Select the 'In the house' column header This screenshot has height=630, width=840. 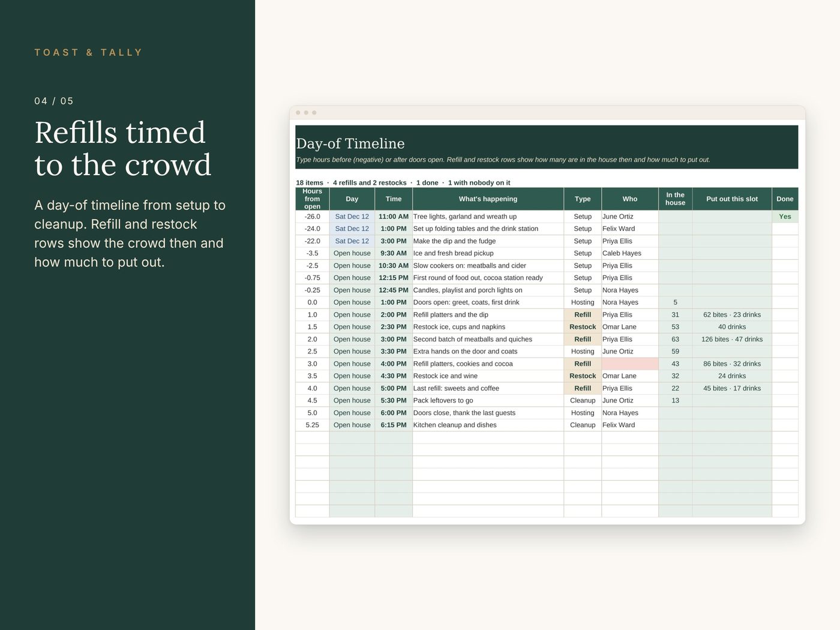click(675, 199)
